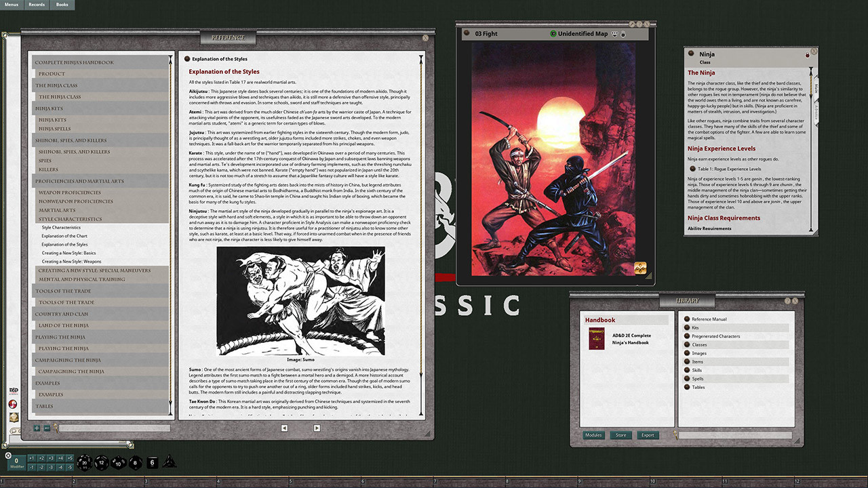Roll the d12 die
This screenshot has width=868, height=488.
coord(100,462)
